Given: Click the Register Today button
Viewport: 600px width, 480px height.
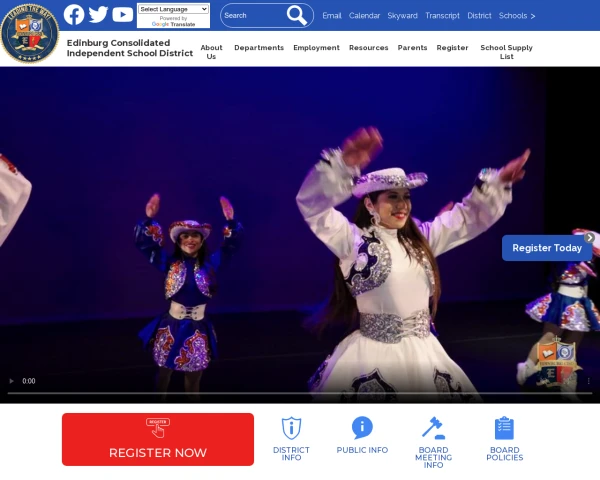Looking at the screenshot, I should [547, 248].
